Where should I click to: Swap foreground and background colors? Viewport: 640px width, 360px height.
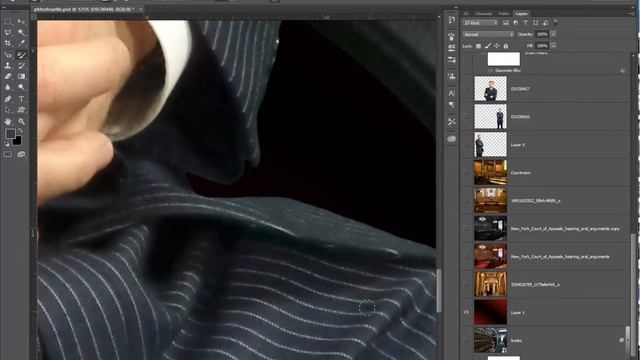click(x=20, y=131)
